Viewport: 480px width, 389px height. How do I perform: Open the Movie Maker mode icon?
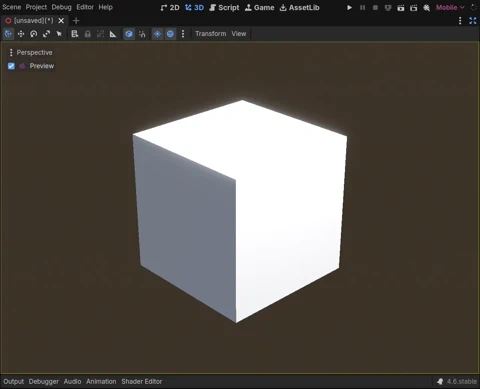(427, 7)
